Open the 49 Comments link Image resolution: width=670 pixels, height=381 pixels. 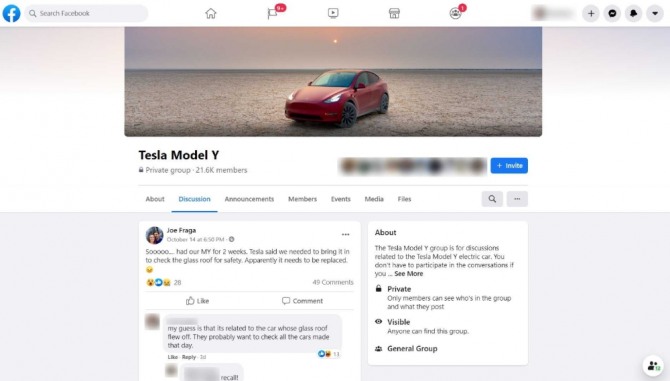click(333, 282)
